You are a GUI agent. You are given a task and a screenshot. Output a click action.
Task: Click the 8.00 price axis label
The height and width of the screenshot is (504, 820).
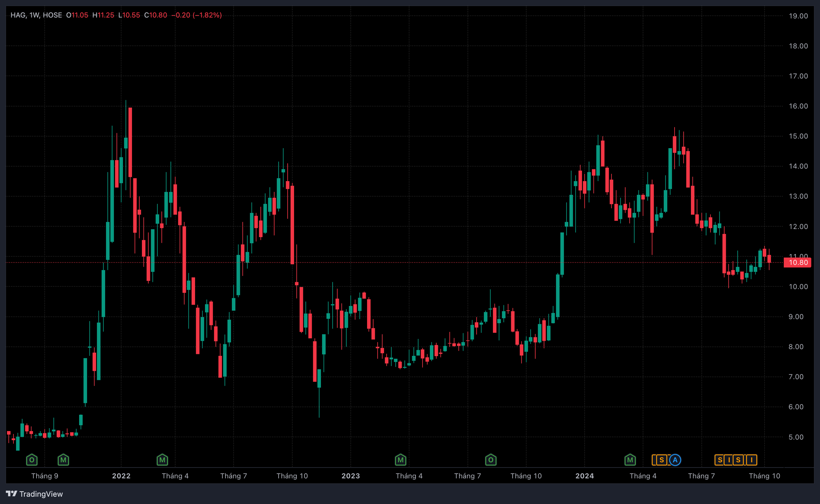click(796, 347)
